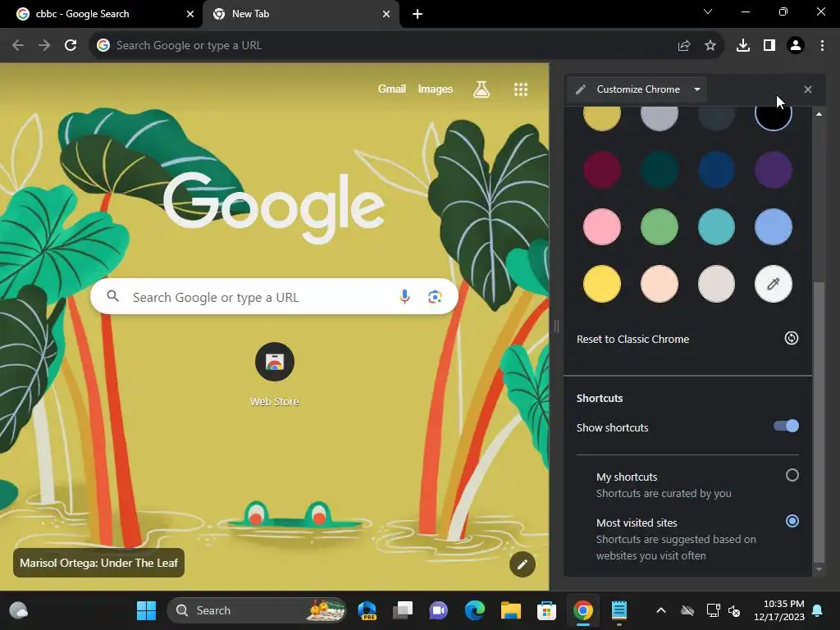This screenshot has height=630, width=840.
Task: Start voice search with the microphone
Action: 405,296
